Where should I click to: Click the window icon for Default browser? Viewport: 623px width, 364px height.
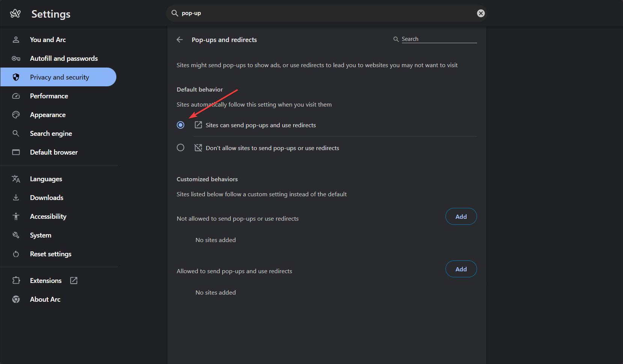[16, 152]
